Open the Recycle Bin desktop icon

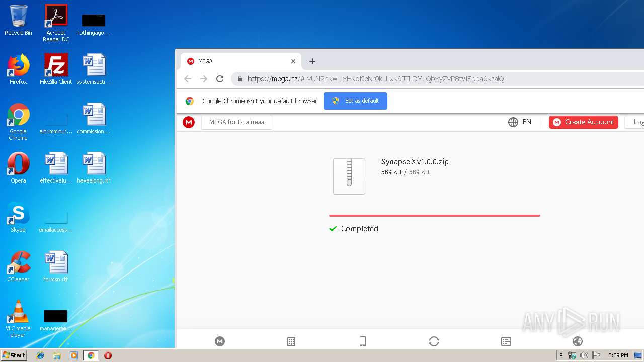point(18,20)
